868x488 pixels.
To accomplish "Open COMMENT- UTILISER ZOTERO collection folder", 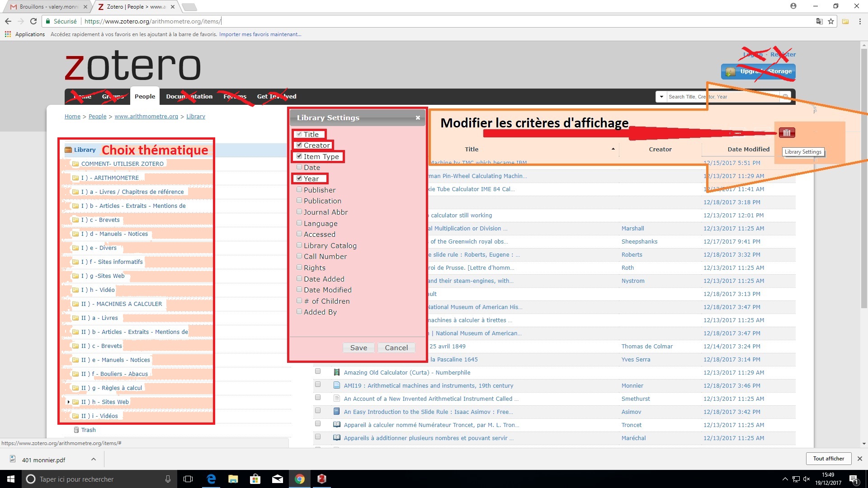I will pyautogui.click(x=122, y=164).
